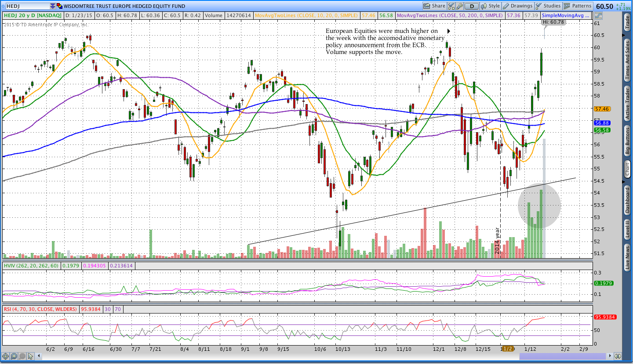
Task: Open the Studies menu
Action: pos(548,6)
